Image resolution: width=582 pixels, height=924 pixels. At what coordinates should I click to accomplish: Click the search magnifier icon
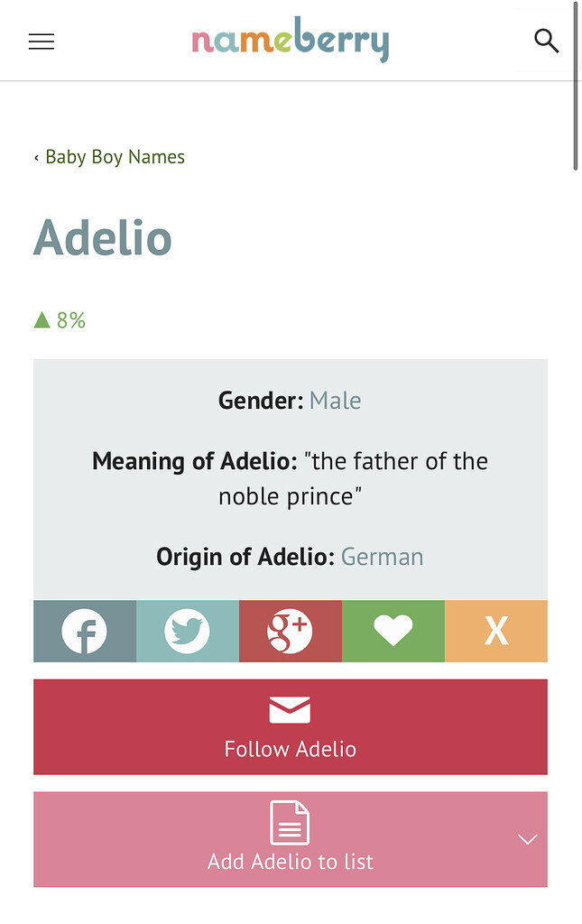[x=546, y=41]
